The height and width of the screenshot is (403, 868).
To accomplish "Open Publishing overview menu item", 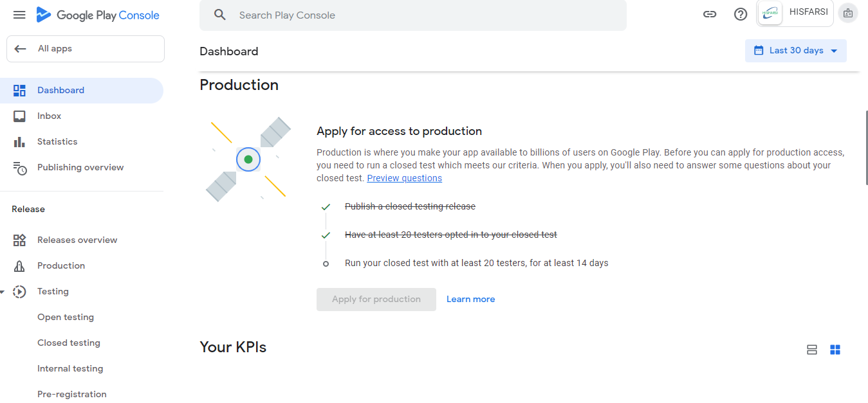I will click(x=82, y=168).
